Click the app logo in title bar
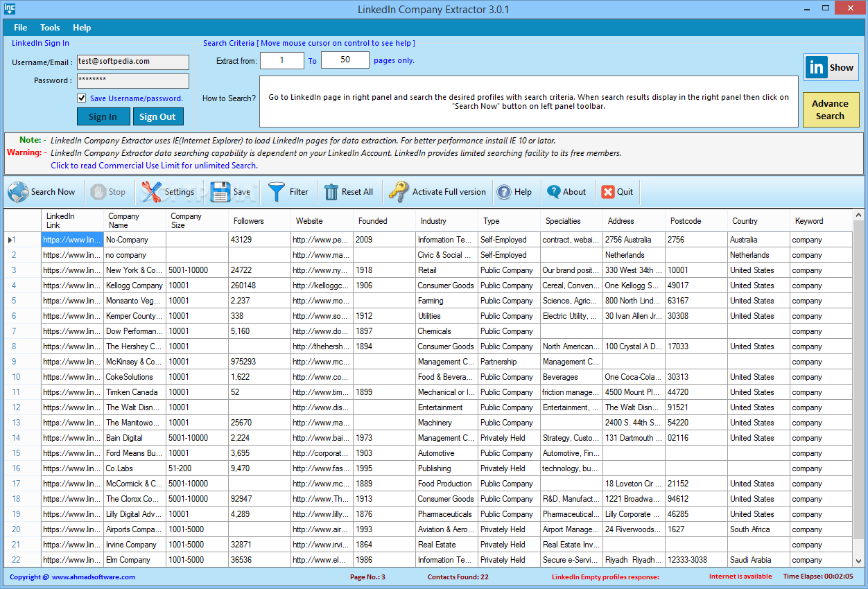The image size is (868, 589). pos(9,9)
